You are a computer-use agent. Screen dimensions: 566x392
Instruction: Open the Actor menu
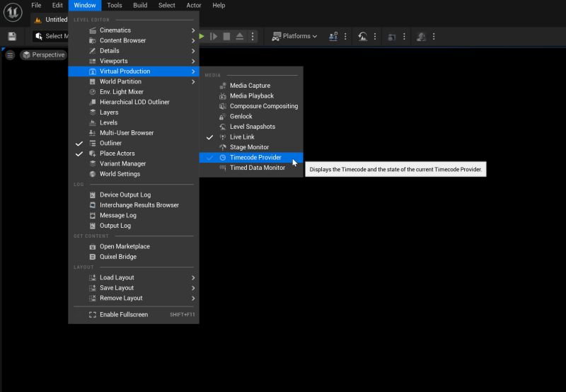[194, 6]
